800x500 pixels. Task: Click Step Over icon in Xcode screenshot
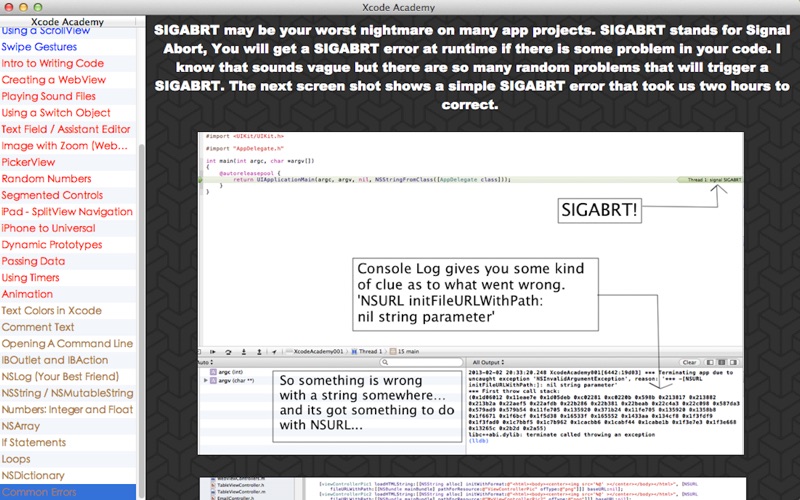pos(228,352)
